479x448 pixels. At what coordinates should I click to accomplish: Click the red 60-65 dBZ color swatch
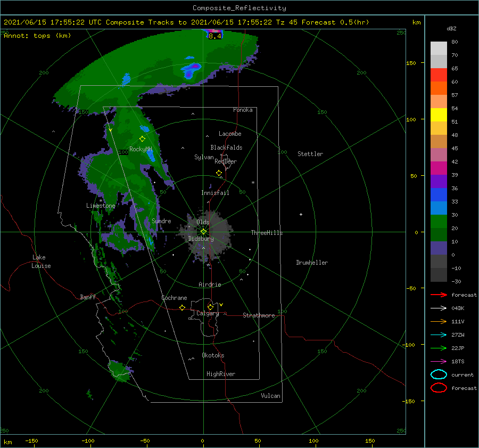tap(439, 75)
